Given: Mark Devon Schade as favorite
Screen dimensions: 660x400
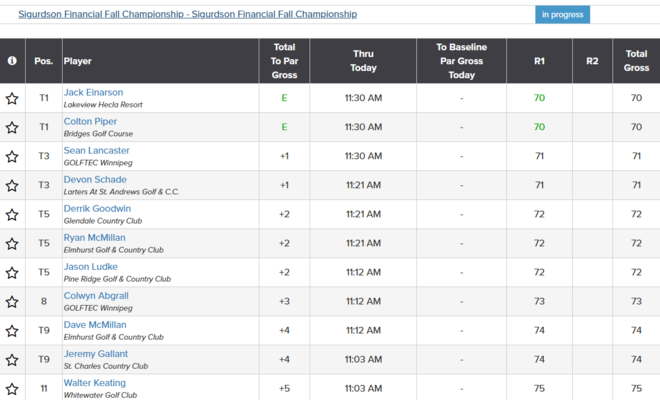Looking at the screenshot, I should tap(12, 186).
